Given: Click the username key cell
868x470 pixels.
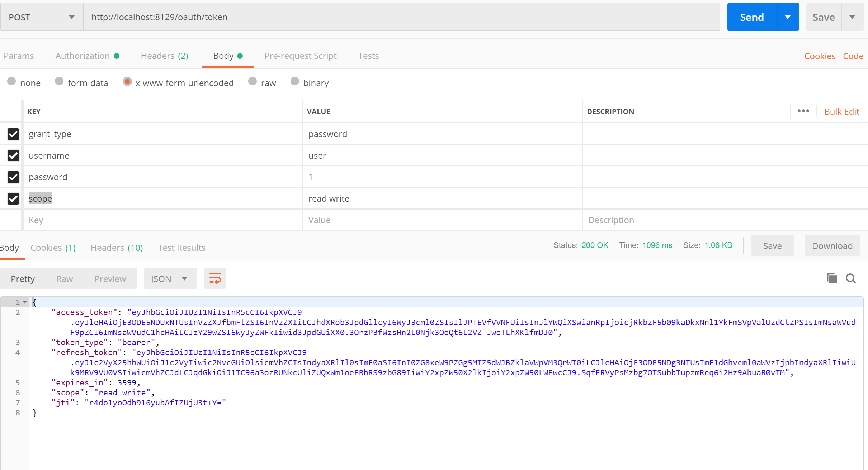Looking at the screenshot, I should point(163,156).
